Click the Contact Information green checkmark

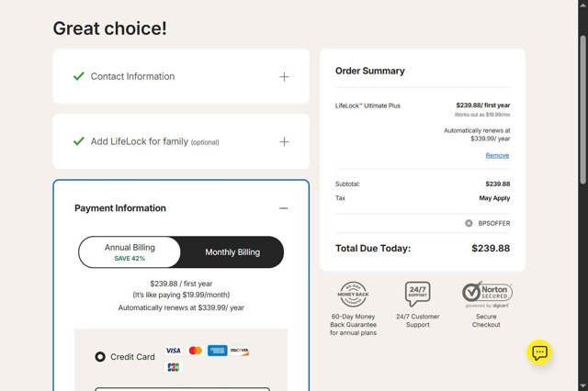(x=79, y=76)
